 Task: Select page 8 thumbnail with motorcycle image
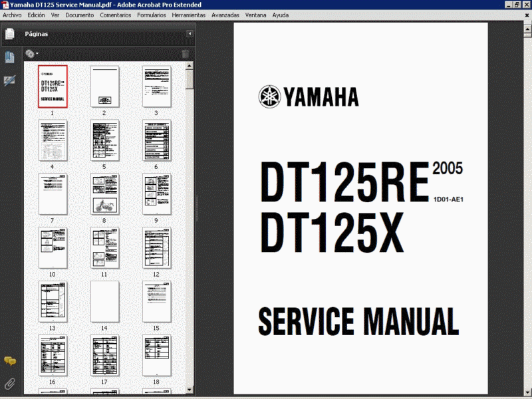105,194
